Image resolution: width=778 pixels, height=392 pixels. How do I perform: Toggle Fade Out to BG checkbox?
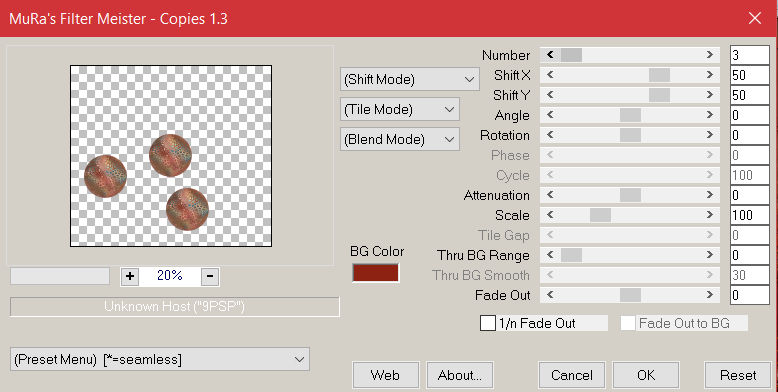coord(628,324)
